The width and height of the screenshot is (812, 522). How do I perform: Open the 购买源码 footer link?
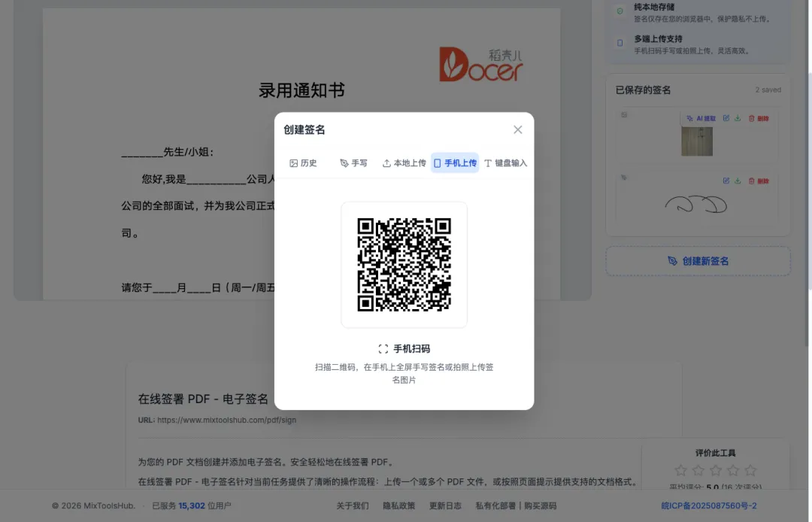[x=540, y=505]
